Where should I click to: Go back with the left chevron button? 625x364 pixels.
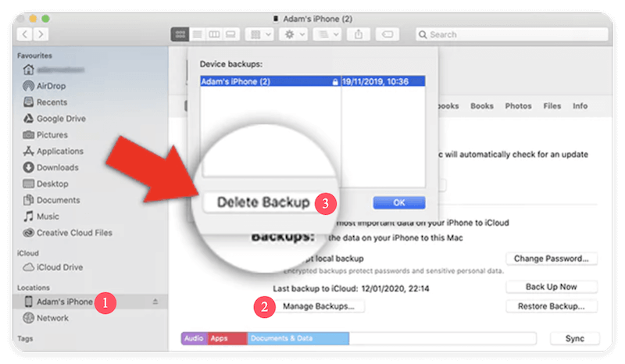[25, 34]
